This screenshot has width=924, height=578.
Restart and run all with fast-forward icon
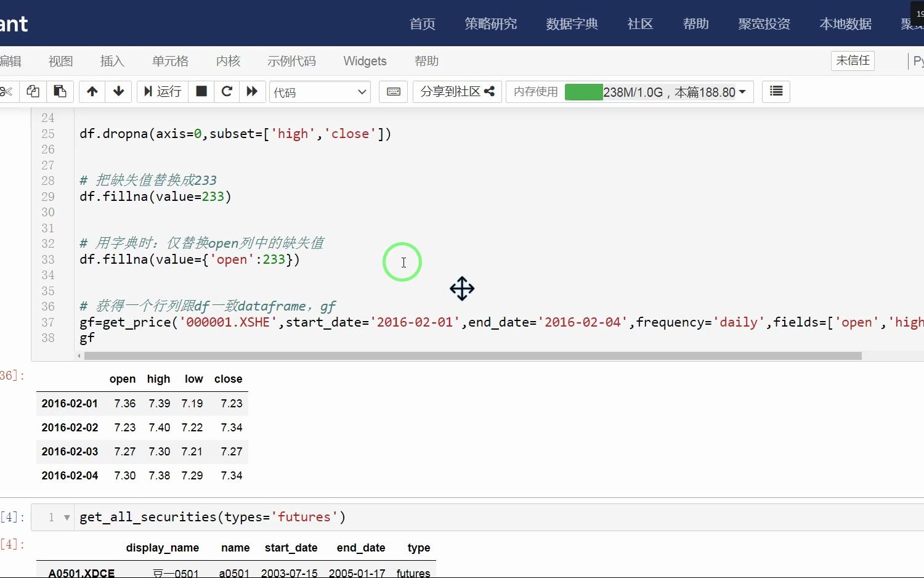click(x=252, y=92)
